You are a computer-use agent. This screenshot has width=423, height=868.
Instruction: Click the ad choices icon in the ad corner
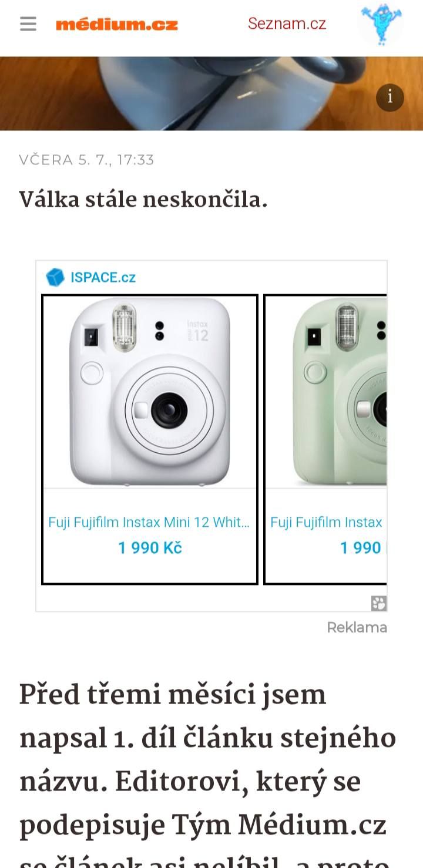coord(379,603)
